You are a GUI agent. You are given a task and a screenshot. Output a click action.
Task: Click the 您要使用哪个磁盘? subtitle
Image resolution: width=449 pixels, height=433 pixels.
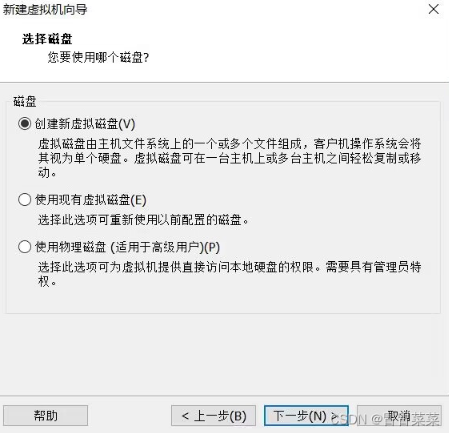pos(98,58)
